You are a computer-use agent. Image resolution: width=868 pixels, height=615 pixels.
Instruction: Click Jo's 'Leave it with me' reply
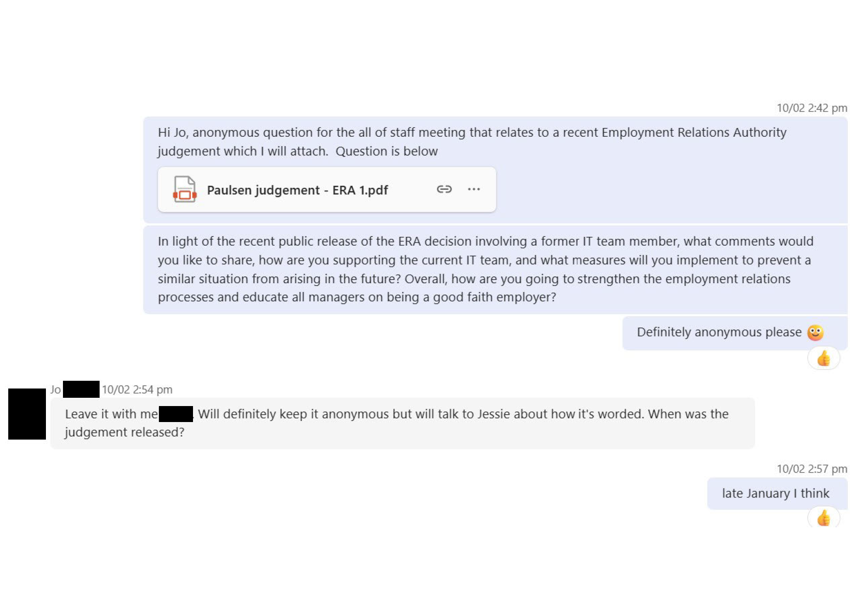pos(402,423)
